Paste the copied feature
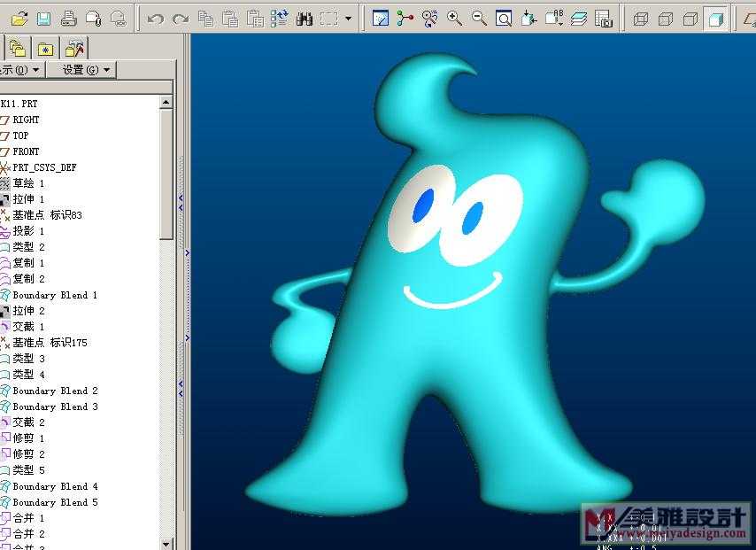756x550 pixels. click(230, 19)
